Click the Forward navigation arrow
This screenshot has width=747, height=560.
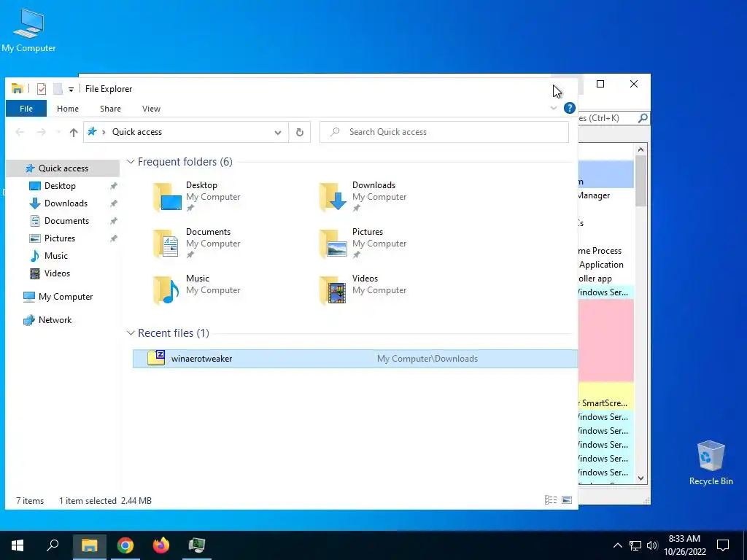[x=42, y=133]
